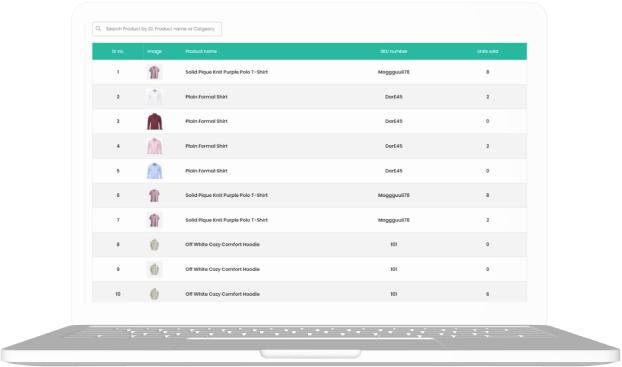This screenshot has height=367, width=622.
Task: Click SKU DerE45 in row 2
Action: pos(394,97)
